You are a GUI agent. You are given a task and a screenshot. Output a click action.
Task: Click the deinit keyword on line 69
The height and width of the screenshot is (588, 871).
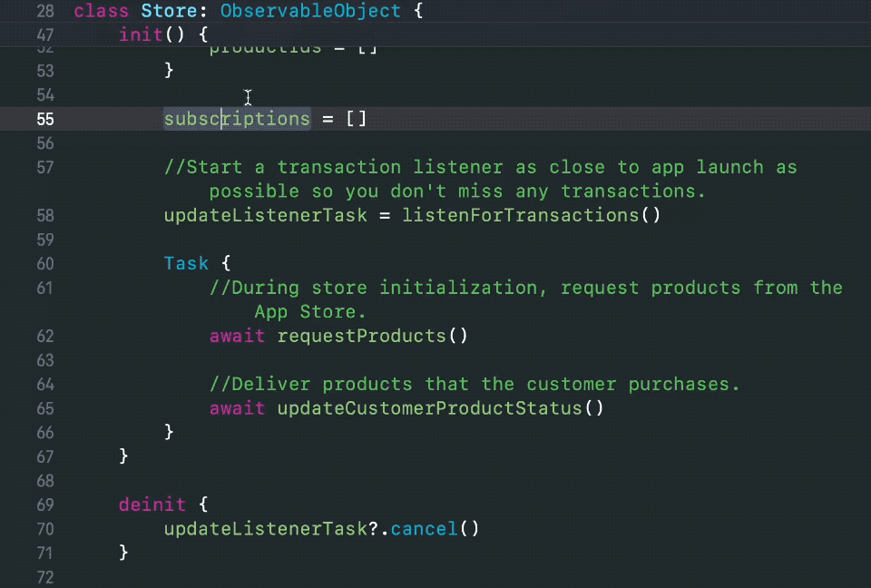pyautogui.click(x=152, y=505)
